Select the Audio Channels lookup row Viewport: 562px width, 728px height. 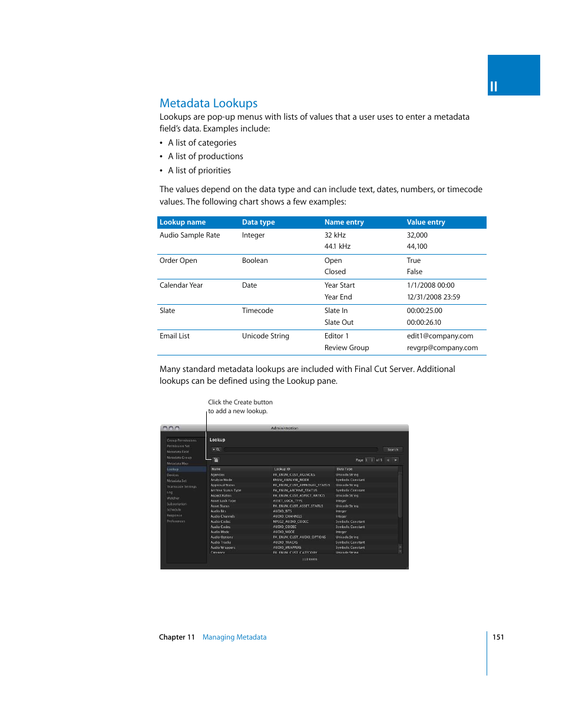pos(304,516)
